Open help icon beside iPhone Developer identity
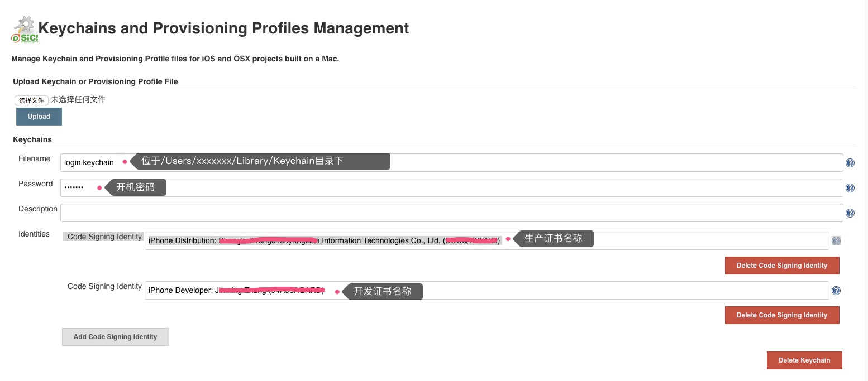The image size is (868, 381). click(836, 291)
